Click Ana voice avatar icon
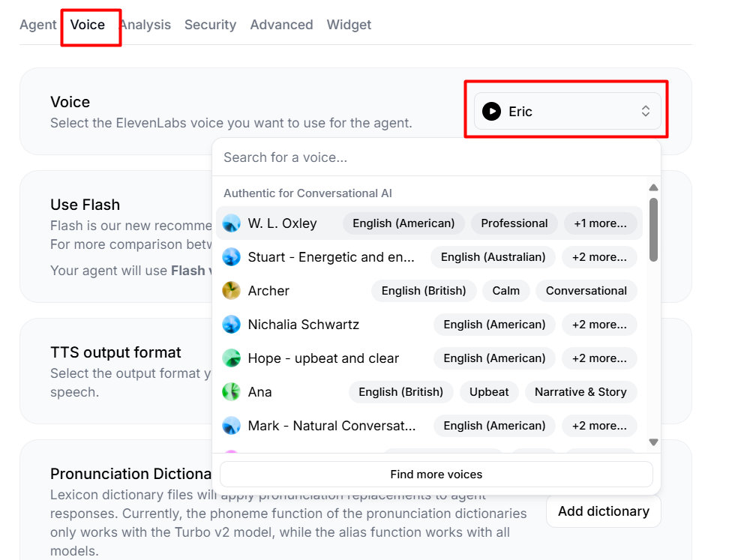The height and width of the screenshot is (560, 729). [232, 392]
